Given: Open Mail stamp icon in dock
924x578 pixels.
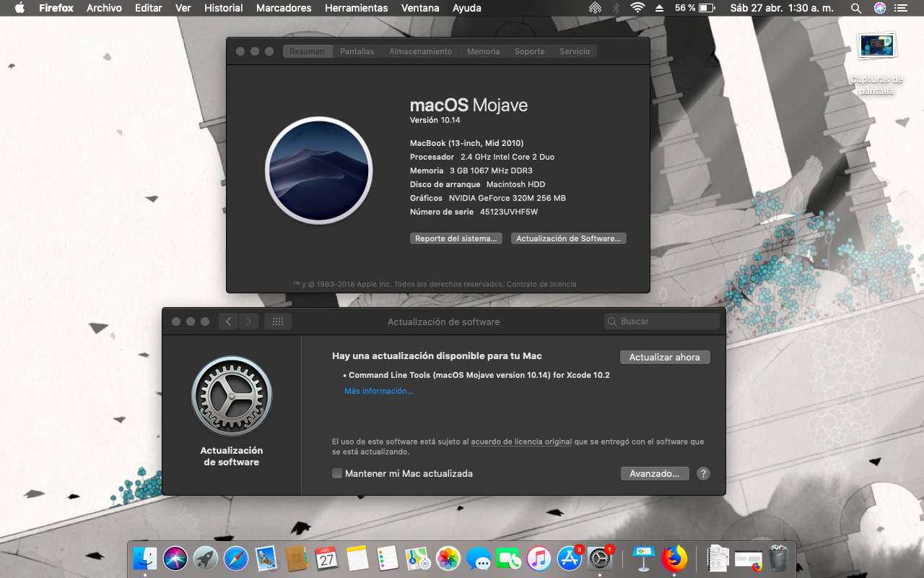Looking at the screenshot, I should tap(266, 558).
